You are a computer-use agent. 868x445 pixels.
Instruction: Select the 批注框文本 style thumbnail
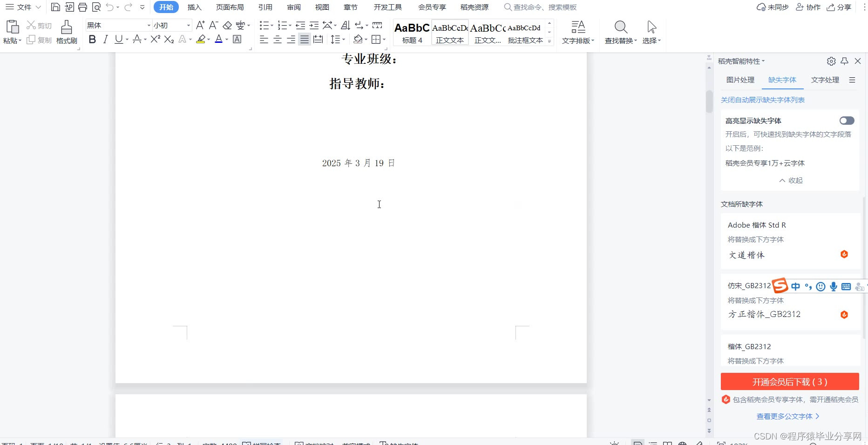tap(525, 33)
